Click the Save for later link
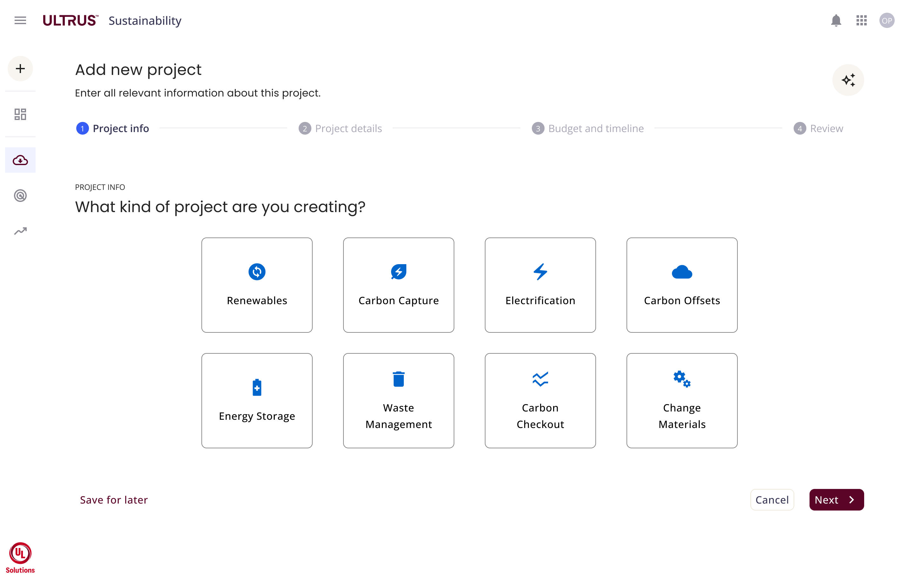Image resolution: width=915 pixels, height=588 pixels. point(113,499)
